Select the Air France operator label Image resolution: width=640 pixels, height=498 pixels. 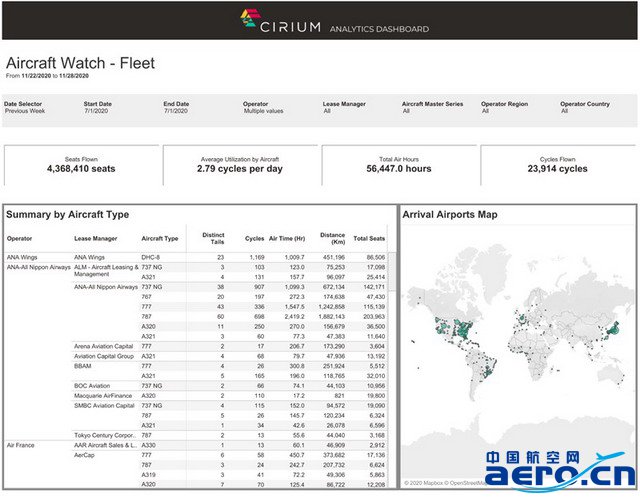(x=20, y=445)
